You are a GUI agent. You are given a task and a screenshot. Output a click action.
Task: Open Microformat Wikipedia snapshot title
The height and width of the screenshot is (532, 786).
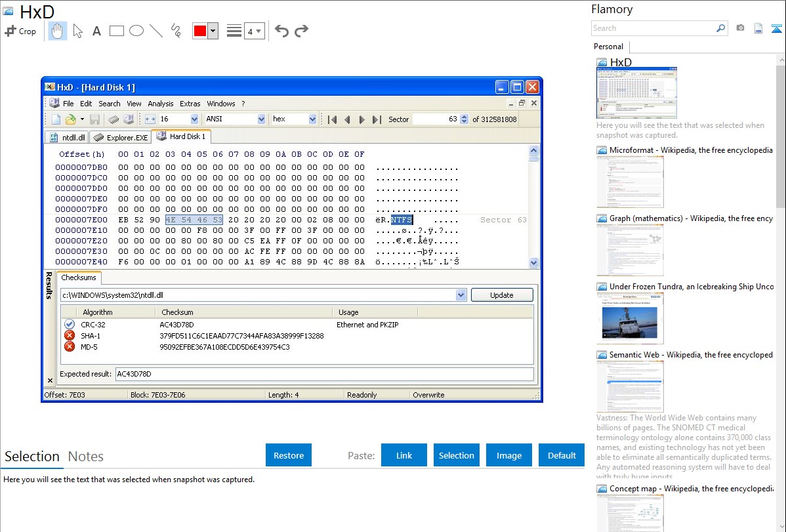[691, 150]
